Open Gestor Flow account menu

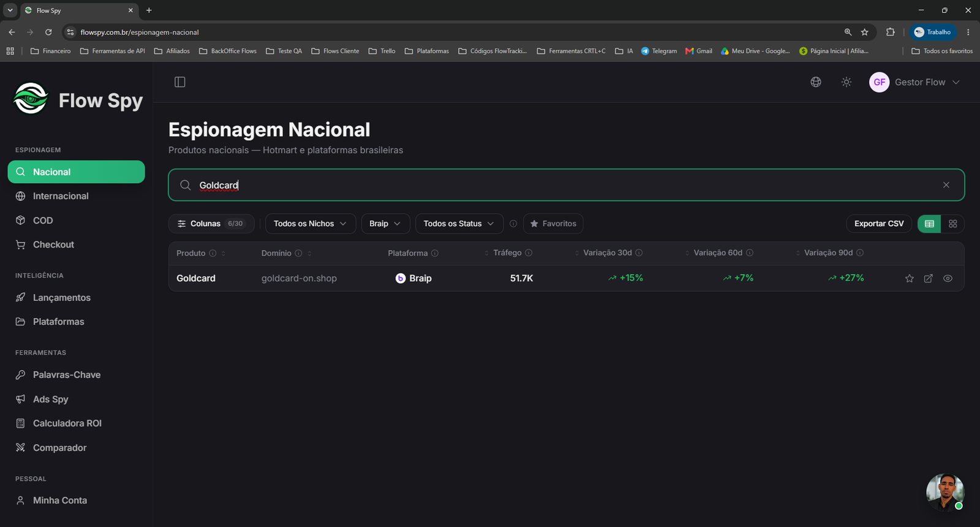click(914, 82)
